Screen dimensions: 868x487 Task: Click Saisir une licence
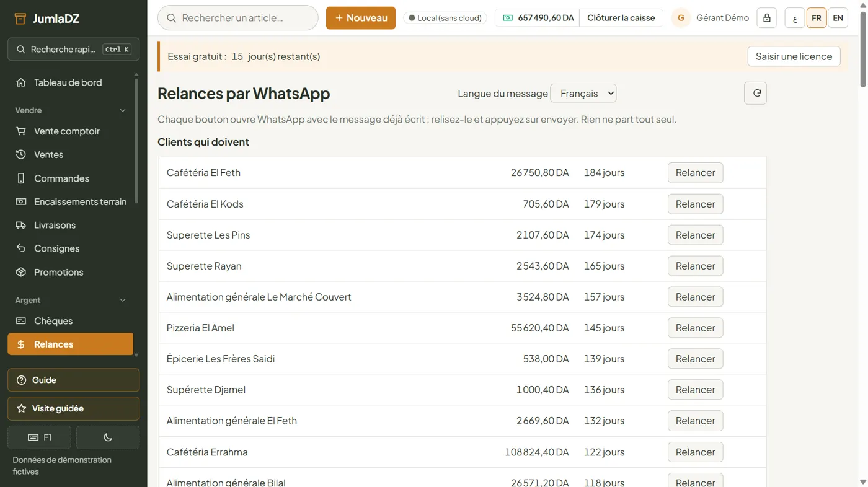(x=794, y=56)
